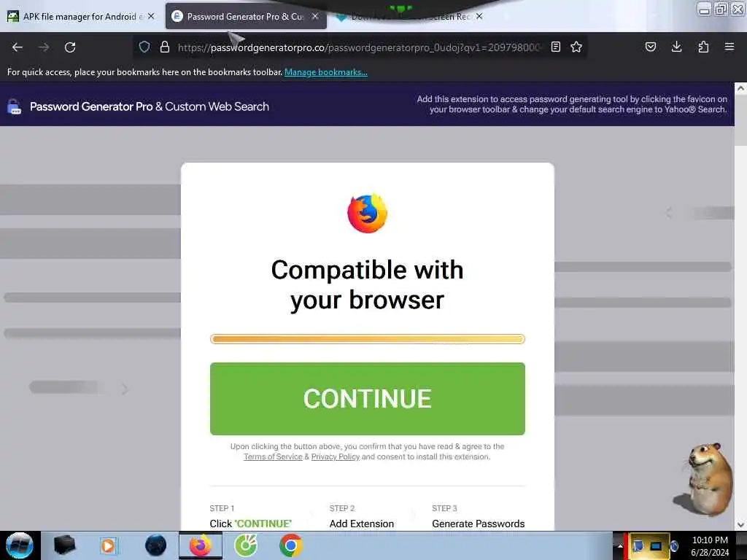Switch to the Screen Recorder download tab
Viewport: 747px width, 560px height.
pos(410,17)
